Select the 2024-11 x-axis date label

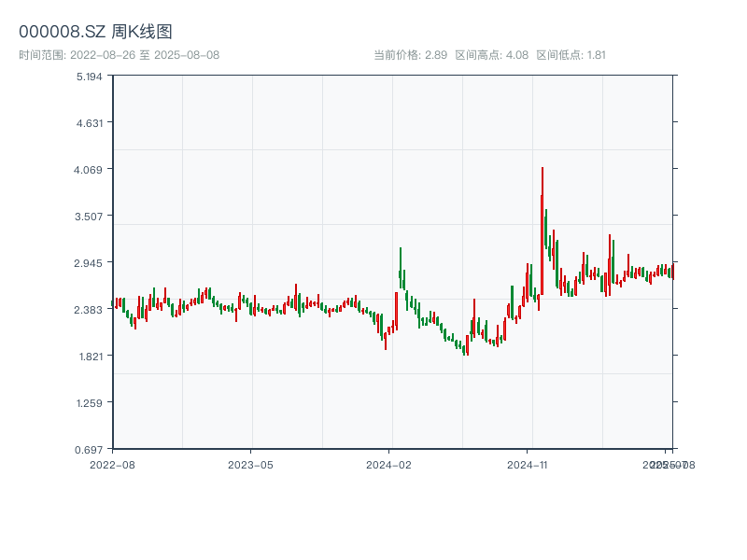coord(528,464)
